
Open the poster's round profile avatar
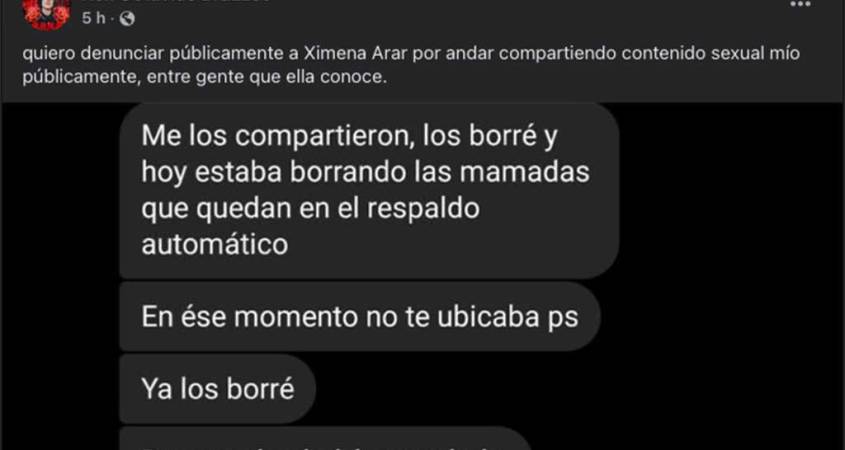coord(47,13)
